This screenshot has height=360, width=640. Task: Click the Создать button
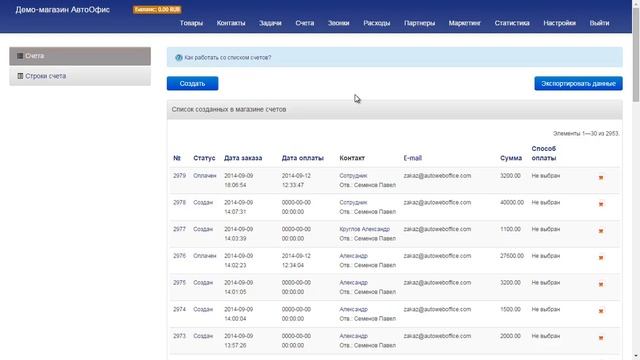coord(192,83)
